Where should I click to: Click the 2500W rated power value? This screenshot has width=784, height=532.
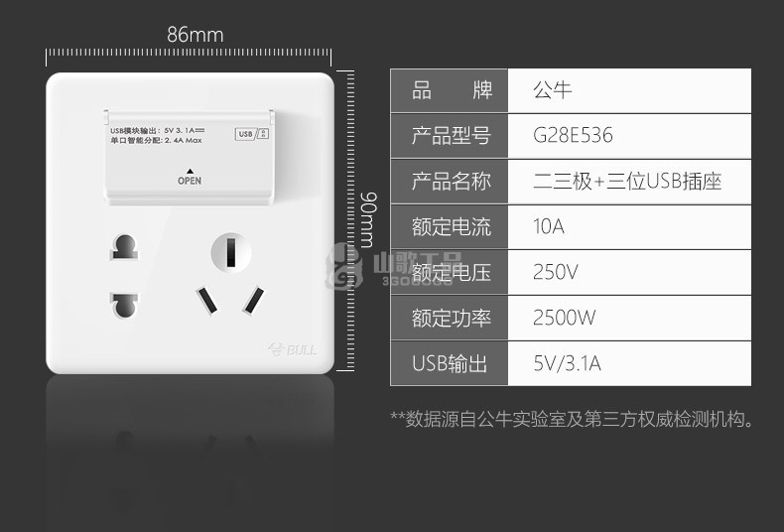click(x=564, y=318)
